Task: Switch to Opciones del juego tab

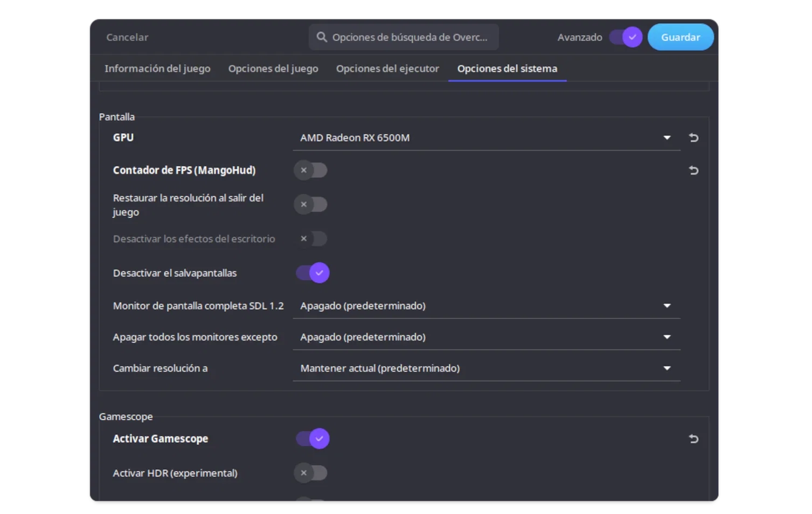Action: tap(273, 69)
